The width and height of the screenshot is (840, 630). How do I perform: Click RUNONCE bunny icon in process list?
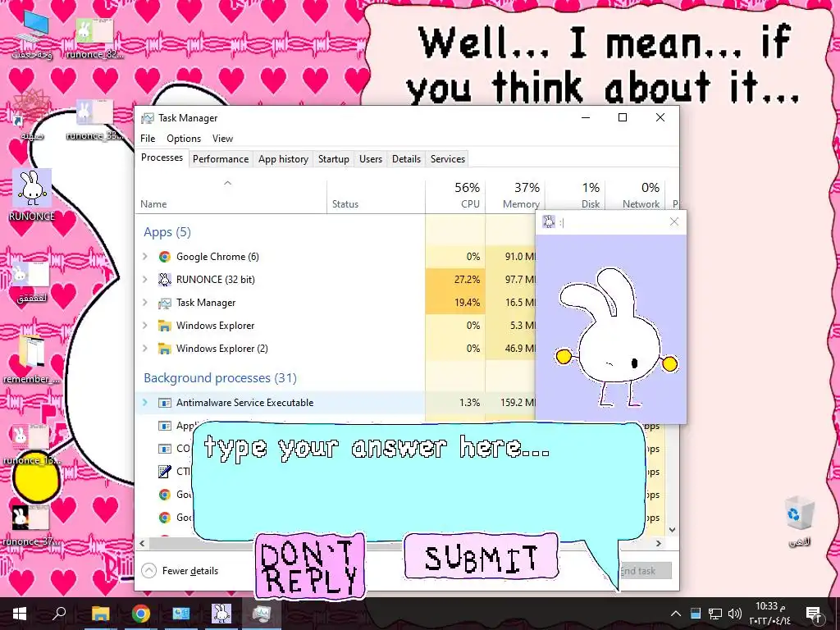(164, 280)
